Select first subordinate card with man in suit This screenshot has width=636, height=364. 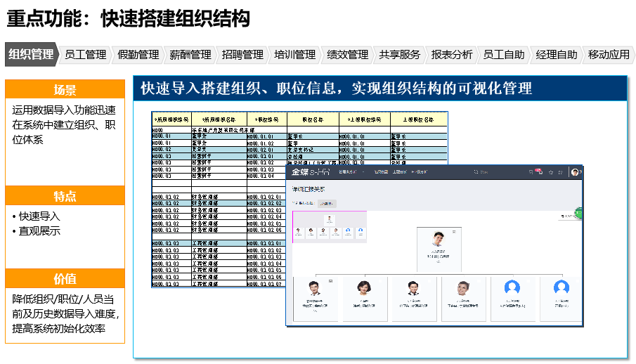[315, 299]
